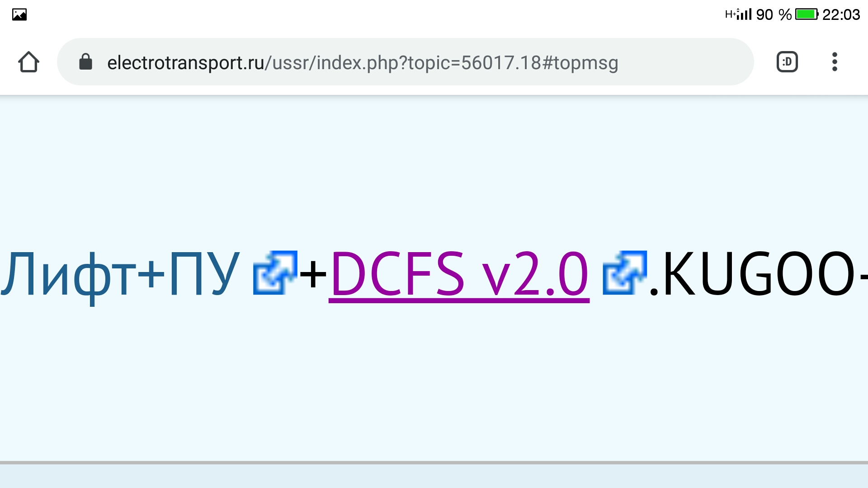
Task: Click the pale blue strip under the divider
Action: (x=434, y=476)
